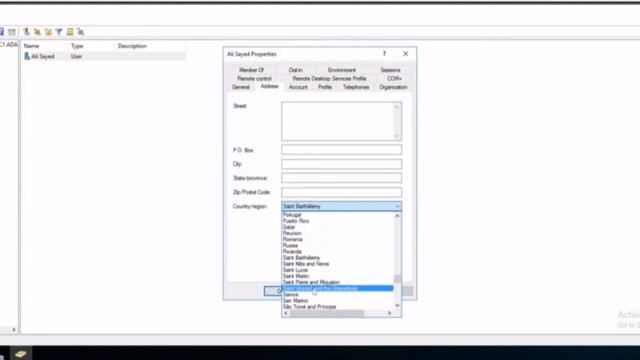640x360 pixels.
Task: Click tree pane horizontal scroll right arrow
Action: pos(14,329)
